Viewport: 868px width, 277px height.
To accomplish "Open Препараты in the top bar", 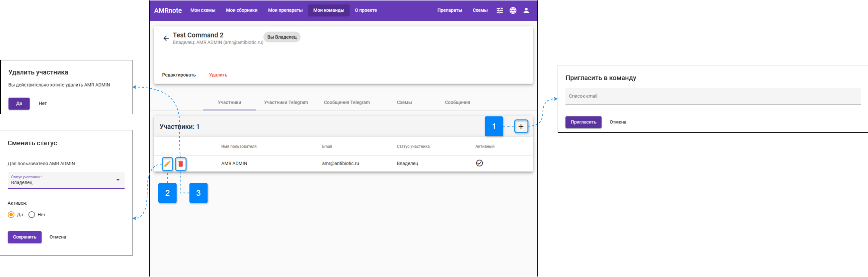I will click(449, 10).
